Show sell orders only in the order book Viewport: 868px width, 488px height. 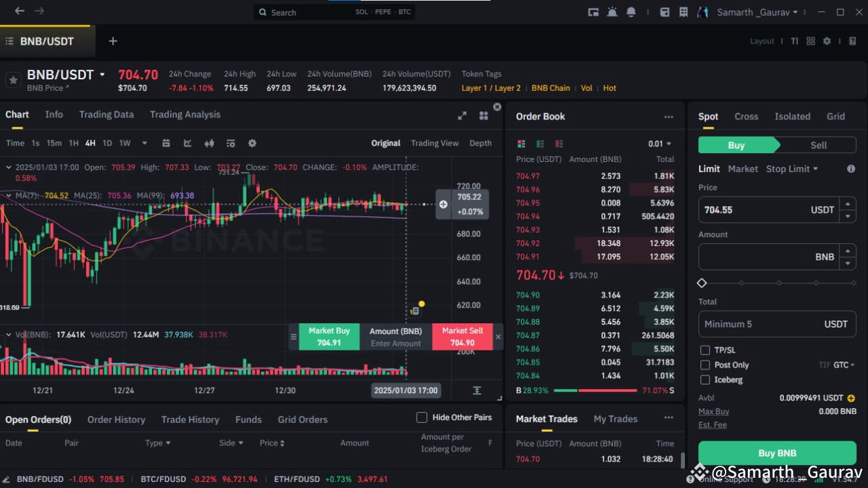point(559,144)
